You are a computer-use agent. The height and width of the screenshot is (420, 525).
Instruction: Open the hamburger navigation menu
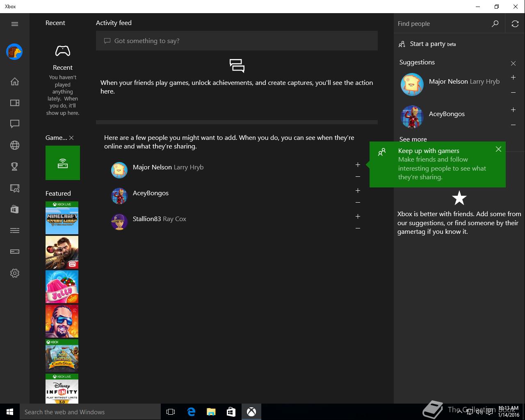(x=15, y=24)
